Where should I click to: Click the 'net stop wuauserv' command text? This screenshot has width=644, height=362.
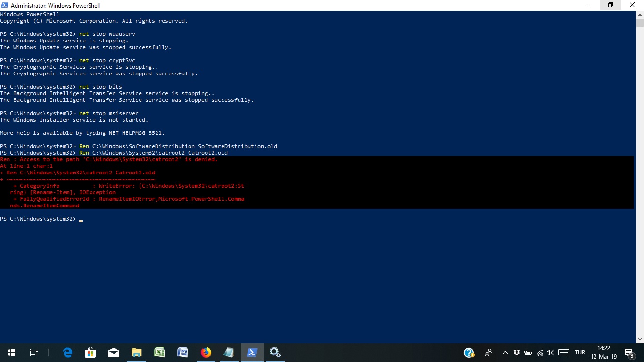pyautogui.click(x=107, y=34)
